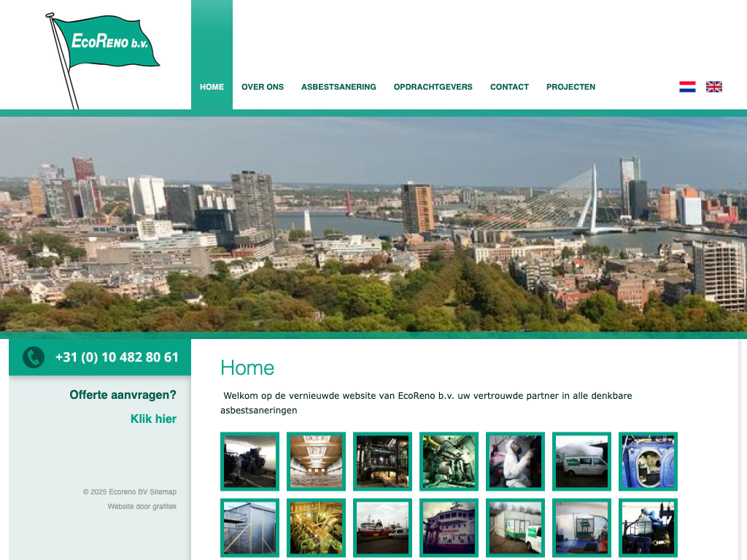The width and height of the screenshot is (747, 560).
Task: Open the OPDRACHTGEVERS menu item
Action: point(433,87)
